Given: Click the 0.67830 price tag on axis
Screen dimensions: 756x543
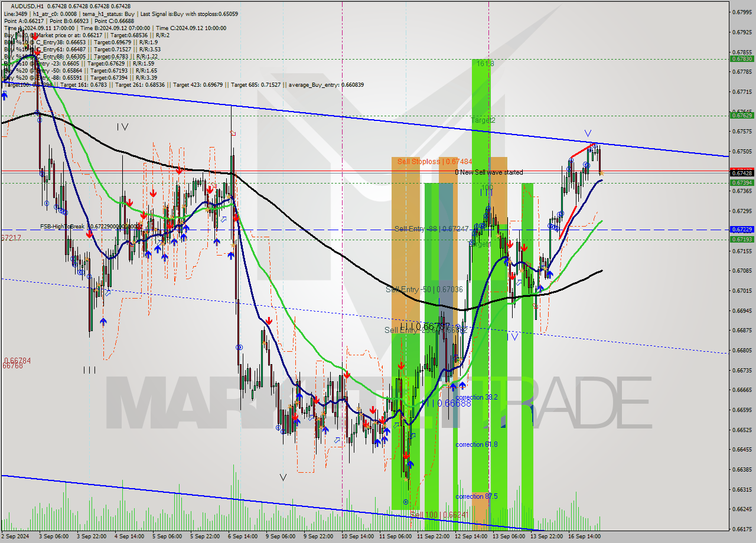Looking at the screenshot, I should [x=742, y=59].
